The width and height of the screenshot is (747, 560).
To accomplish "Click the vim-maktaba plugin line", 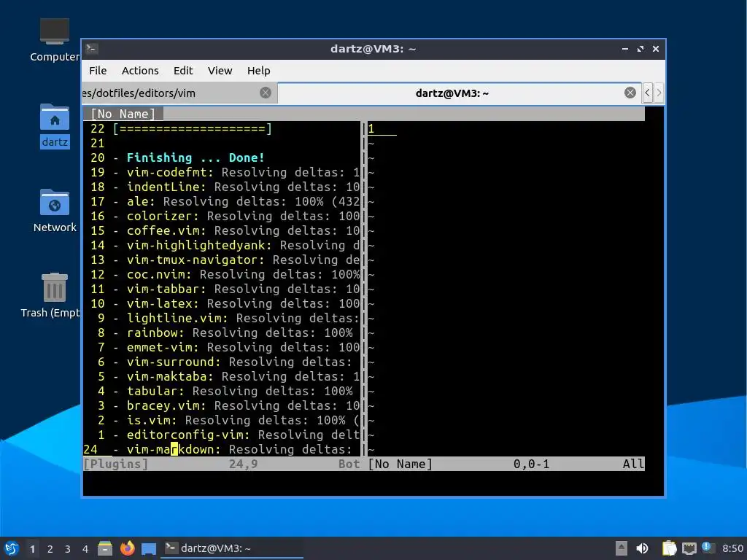I will [222, 377].
